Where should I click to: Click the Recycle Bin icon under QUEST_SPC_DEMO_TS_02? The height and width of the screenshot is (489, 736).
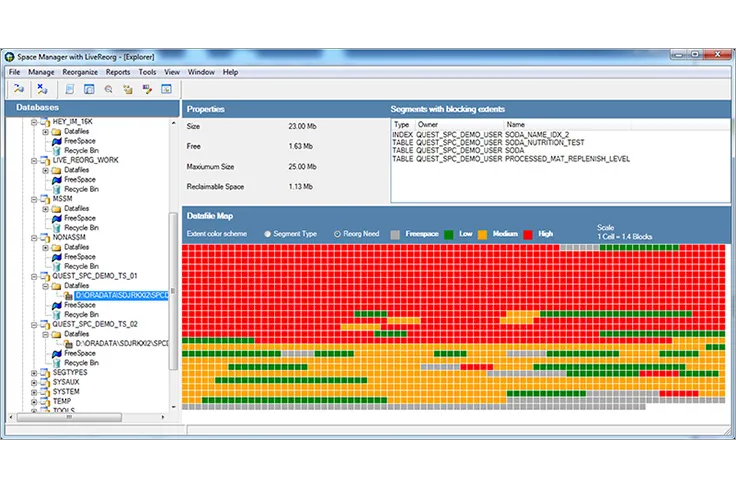click(57, 363)
